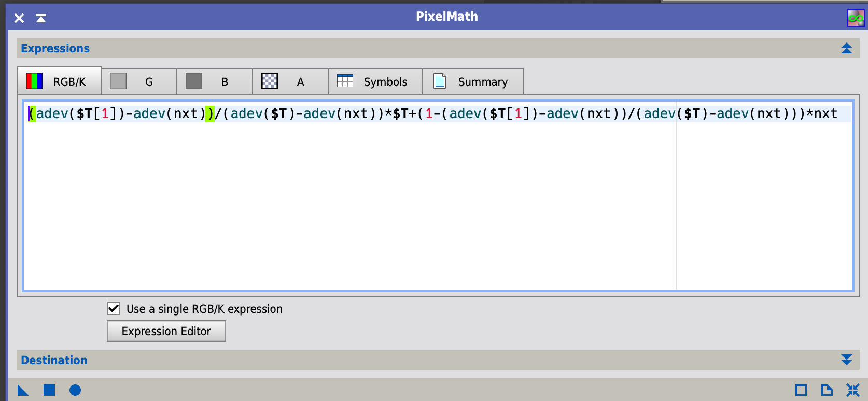Toggle the real-time preview square icon
Screen dimensions: 868x401
pyautogui.click(x=801, y=390)
